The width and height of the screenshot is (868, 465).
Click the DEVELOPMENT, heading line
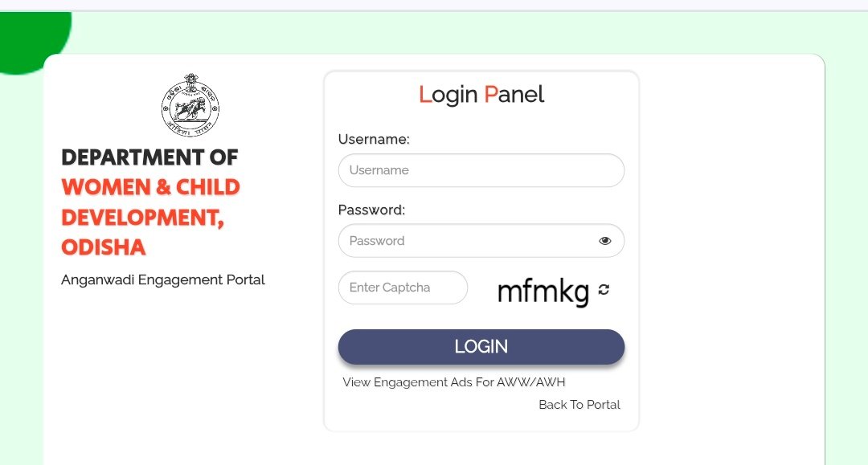click(x=142, y=218)
